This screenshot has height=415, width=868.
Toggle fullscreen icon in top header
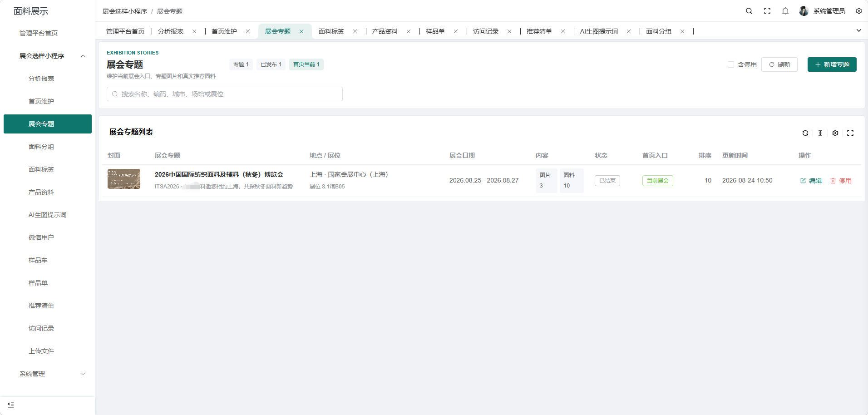[x=767, y=11]
